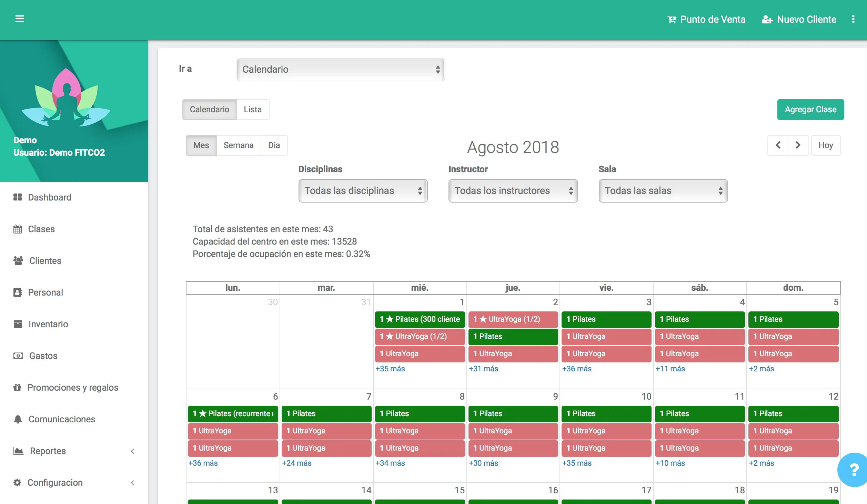
Task: Open the Instructor filter dropdown
Action: [x=513, y=191]
